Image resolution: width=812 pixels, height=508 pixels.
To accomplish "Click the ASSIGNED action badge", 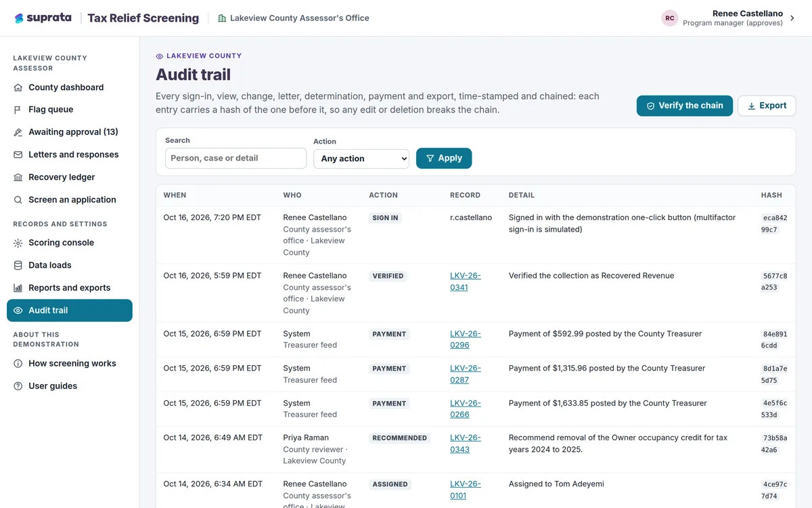I will 390,484.
